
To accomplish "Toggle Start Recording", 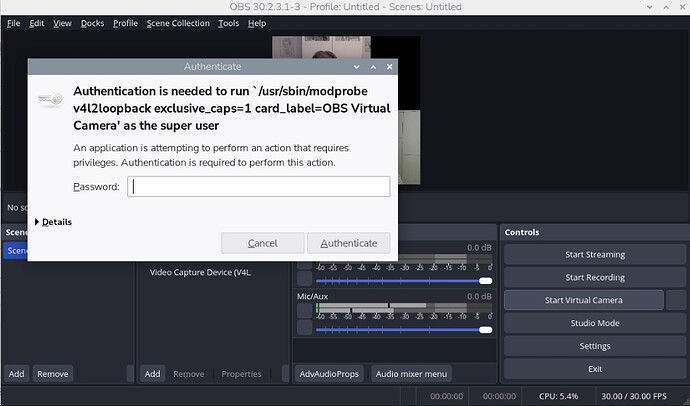I will 595,277.
